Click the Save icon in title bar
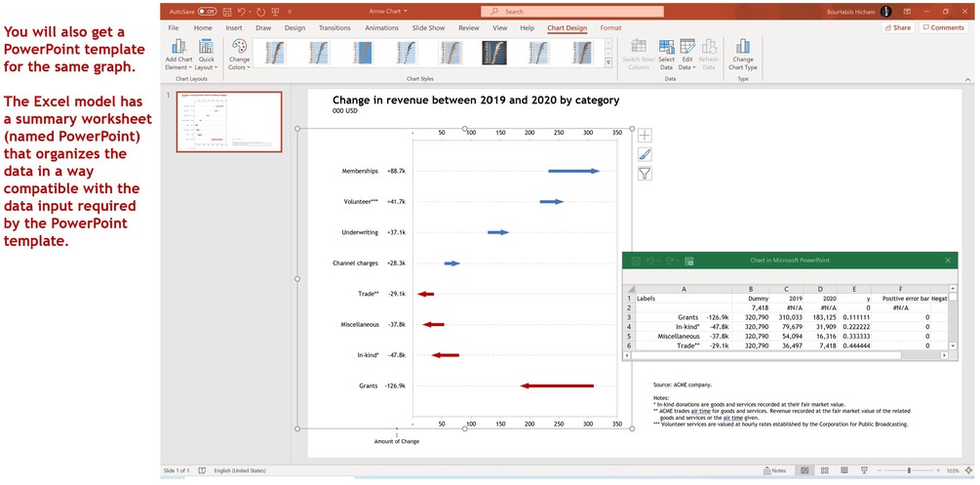Screen dimensions: 980x485 [227, 12]
